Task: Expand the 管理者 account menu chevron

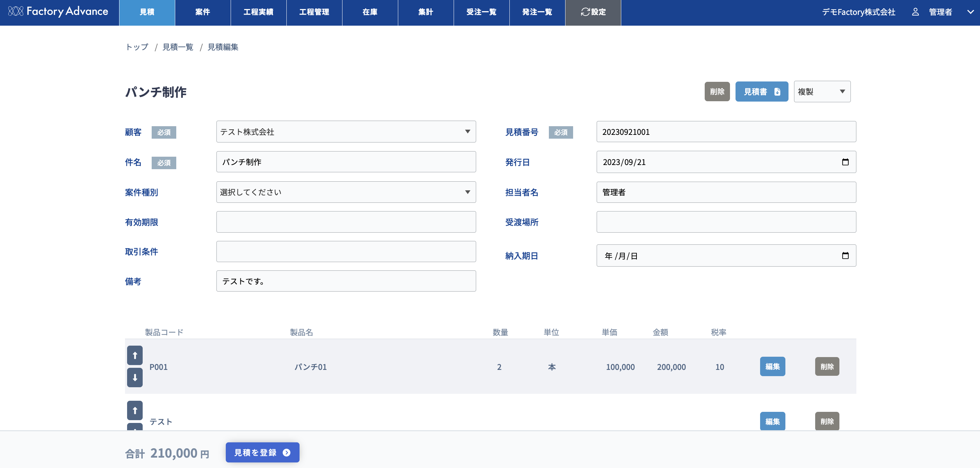Action: click(x=970, y=12)
